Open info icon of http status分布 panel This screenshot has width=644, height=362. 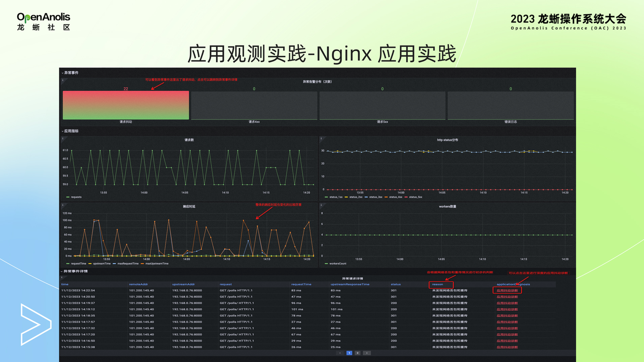(321, 139)
